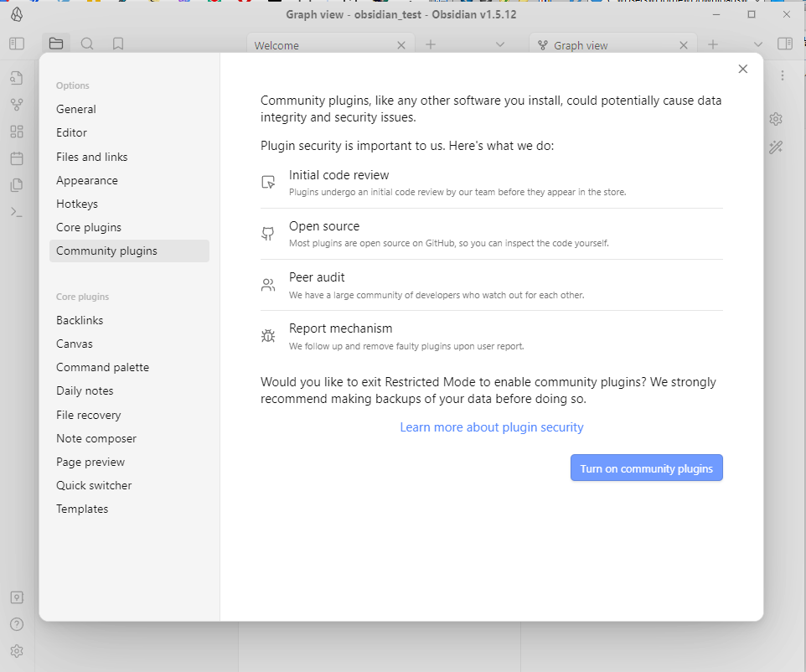The width and height of the screenshot is (806, 672).
Task: Maximize the Obsidian window
Action: click(x=752, y=14)
